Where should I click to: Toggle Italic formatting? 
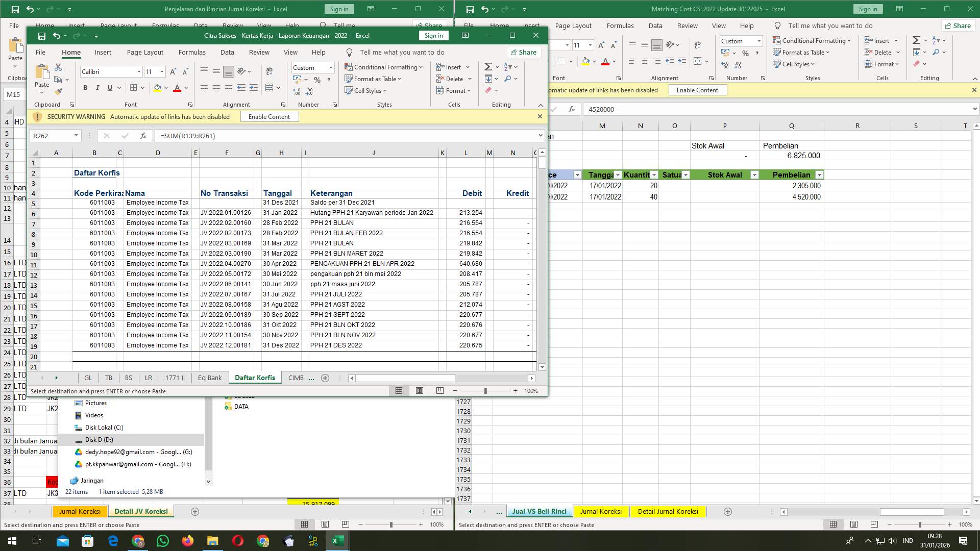97,88
